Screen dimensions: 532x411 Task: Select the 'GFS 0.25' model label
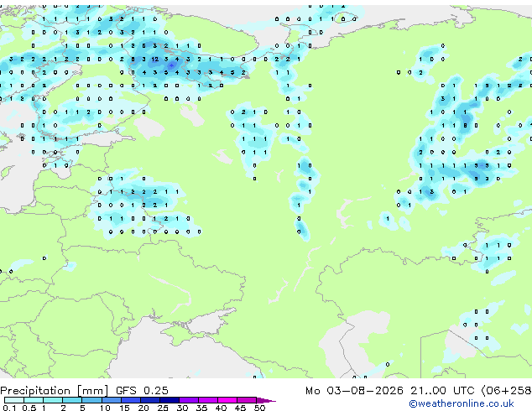click(x=142, y=391)
